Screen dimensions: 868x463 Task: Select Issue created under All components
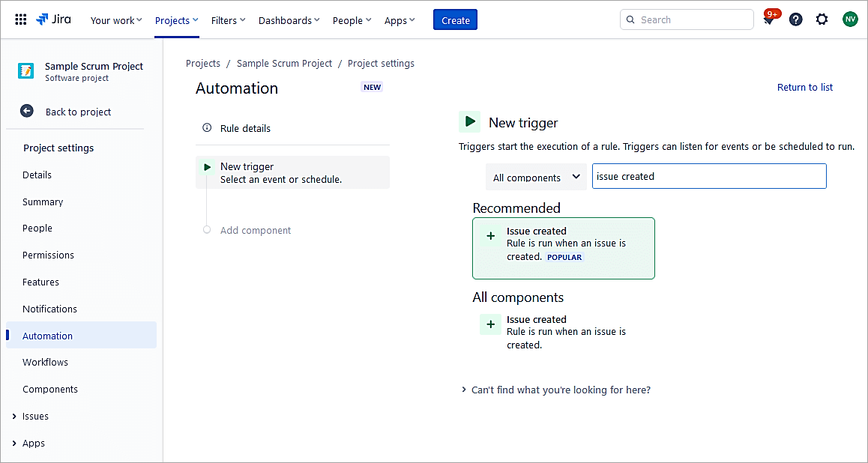[536, 320]
